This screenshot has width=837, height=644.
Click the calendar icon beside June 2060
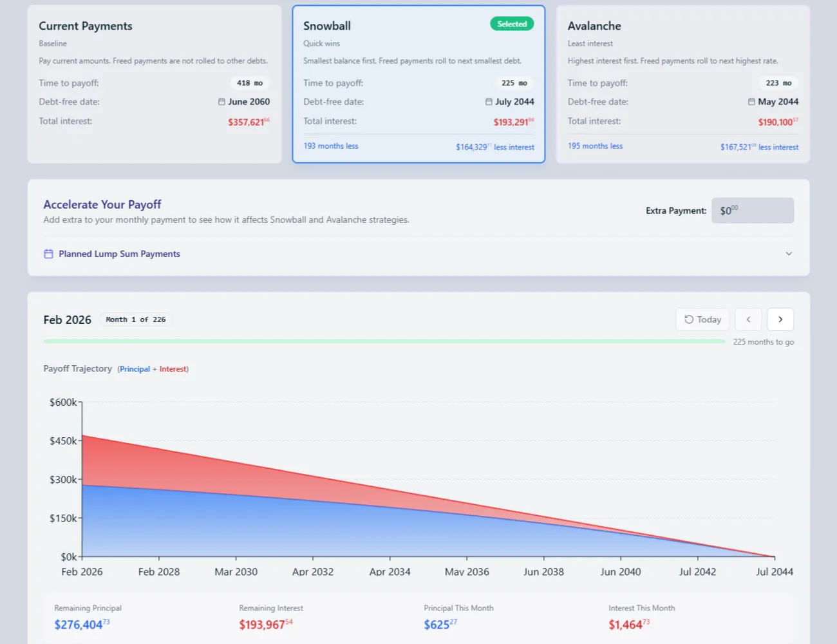[x=220, y=102]
